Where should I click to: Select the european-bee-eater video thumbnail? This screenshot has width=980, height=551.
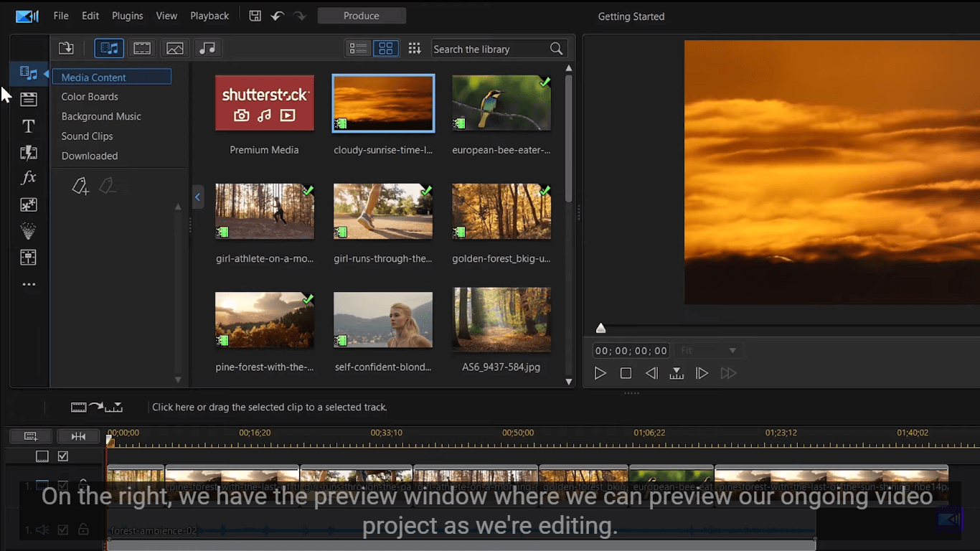tap(501, 103)
